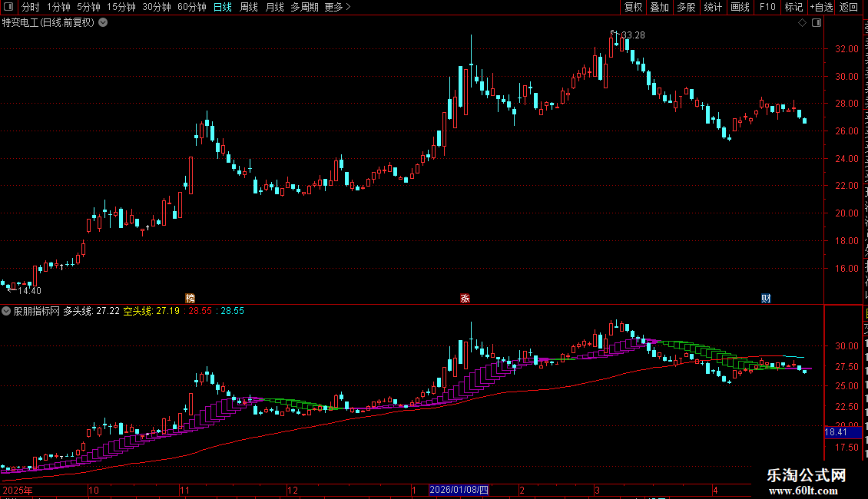
Task: Click month 10 on the time axis
Action: click(x=94, y=490)
